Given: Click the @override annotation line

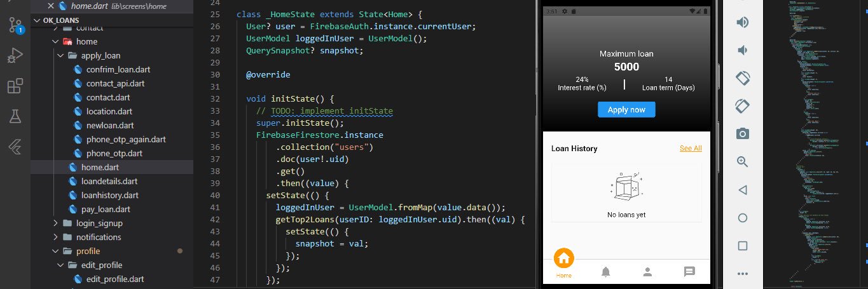Looking at the screenshot, I should coord(268,75).
